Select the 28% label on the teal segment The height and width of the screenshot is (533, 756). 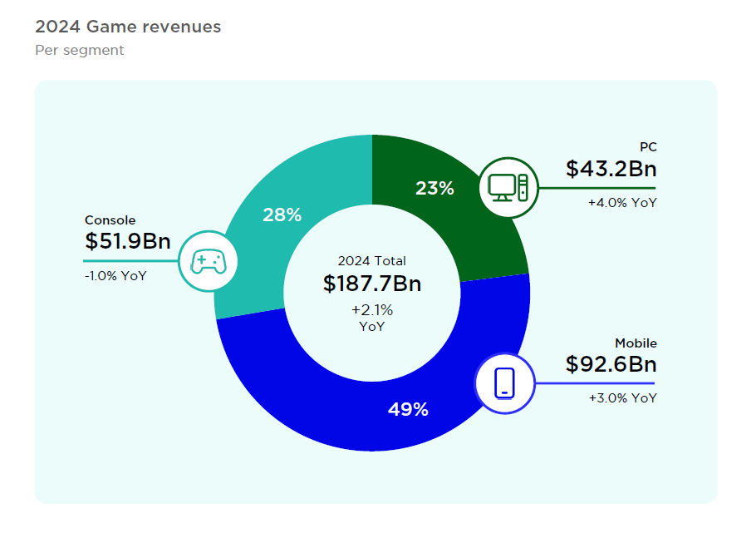(282, 215)
